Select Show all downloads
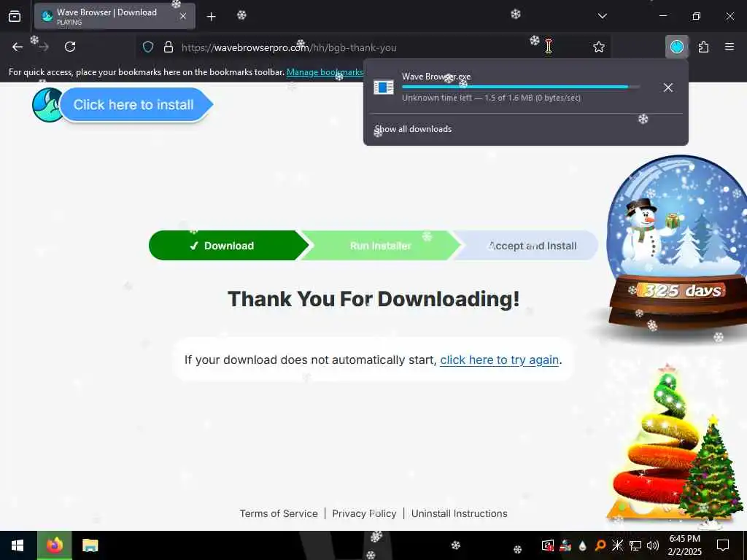 point(413,129)
